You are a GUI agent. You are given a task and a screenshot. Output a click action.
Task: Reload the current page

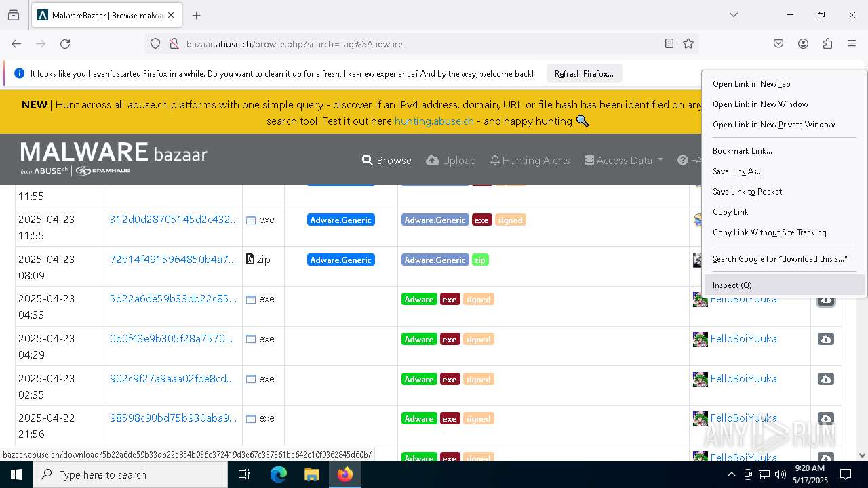click(65, 44)
